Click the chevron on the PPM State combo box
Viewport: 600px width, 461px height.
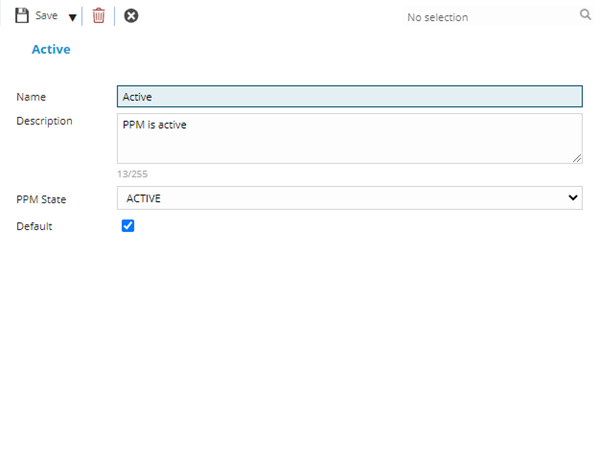[573, 198]
